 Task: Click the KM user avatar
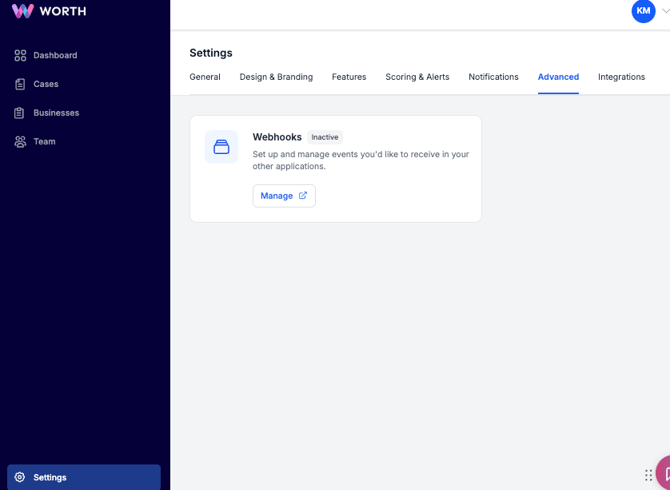[x=643, y=11]
